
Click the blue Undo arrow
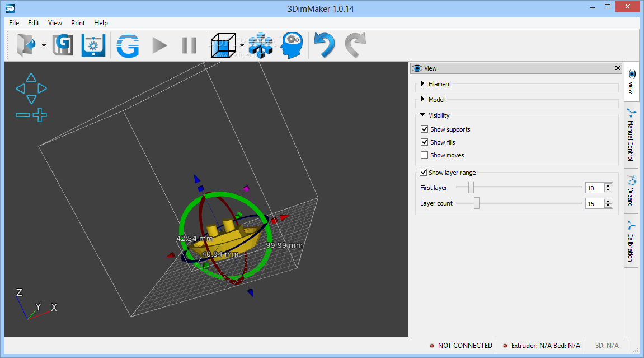(324, 45)
